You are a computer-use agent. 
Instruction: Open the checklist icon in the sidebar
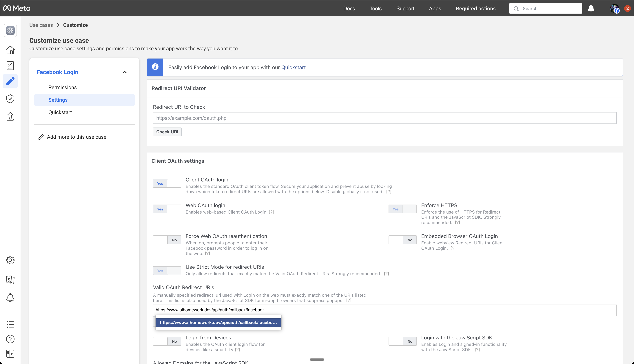tap(10, 66)
